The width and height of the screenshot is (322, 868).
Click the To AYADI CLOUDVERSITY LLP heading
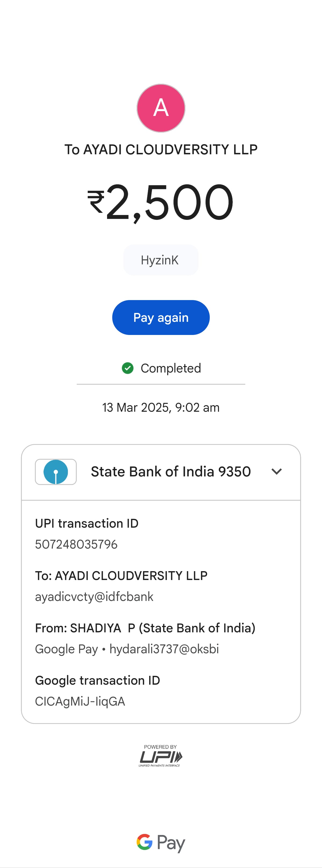(161, 149)
